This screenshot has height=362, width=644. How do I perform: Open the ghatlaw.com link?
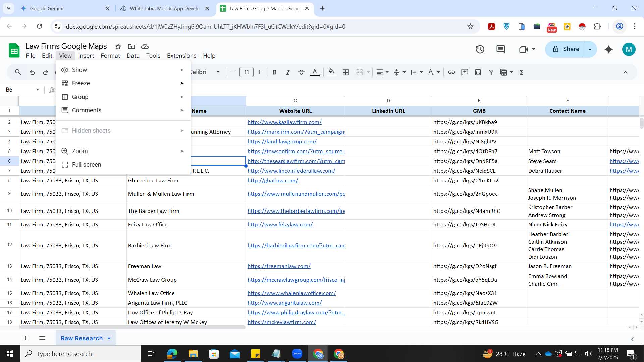click(x=273, y=180)
